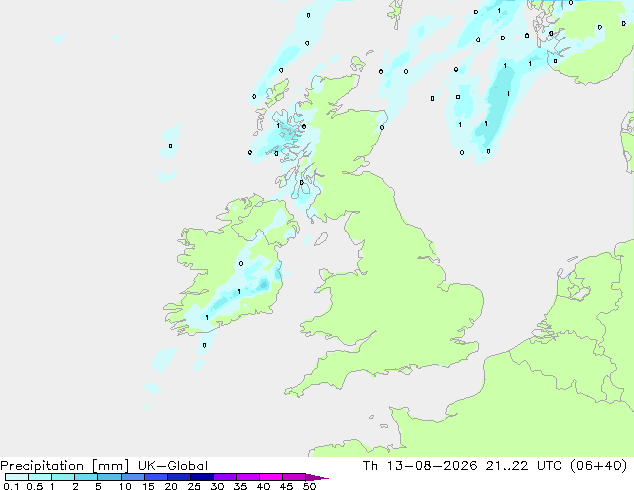Click the 0.1–0.5 mm palest legend swatch
The width and height of the screenshot is (634, 490).
tap(17, 477)
